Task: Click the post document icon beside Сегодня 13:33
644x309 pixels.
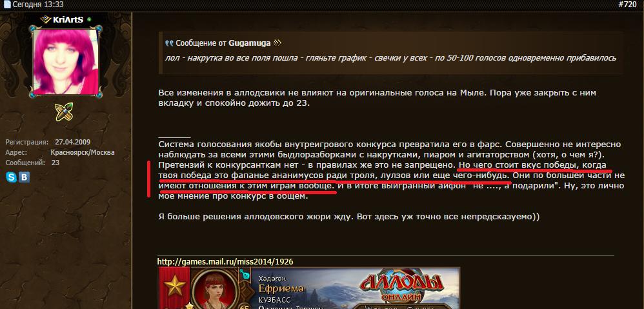Action: pyautogui.click(x=6, y=5)
